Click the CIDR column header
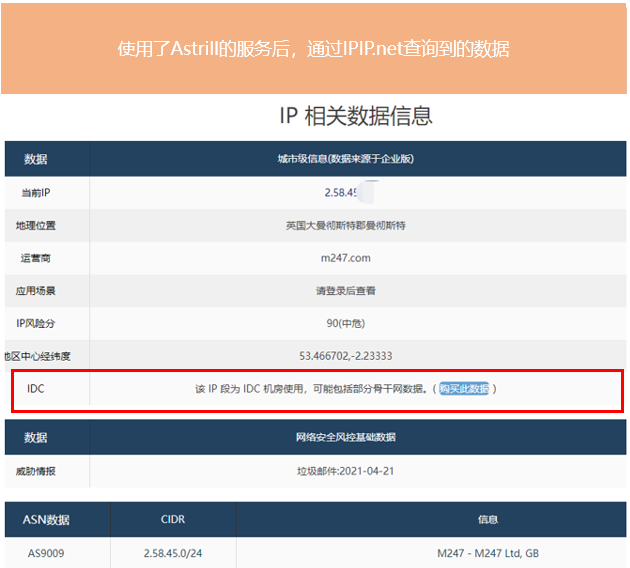The height and width of the screenshot is (568, 630). click(x=173, y=519)
